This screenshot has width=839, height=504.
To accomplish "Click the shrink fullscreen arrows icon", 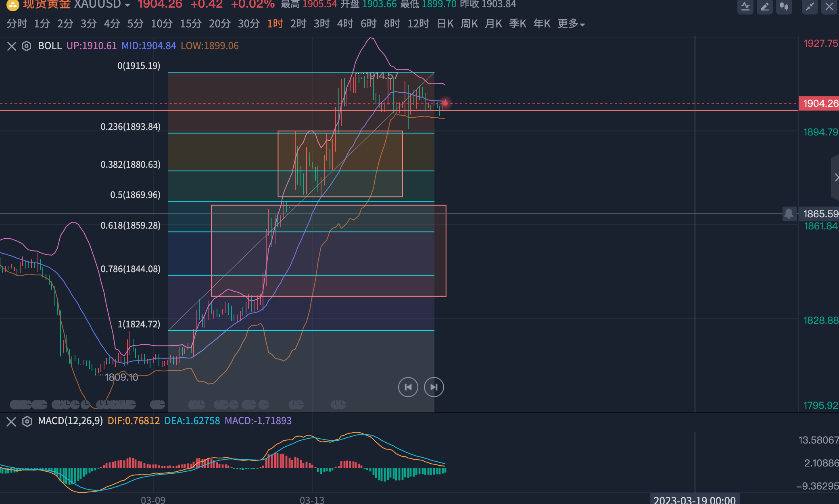I will click(x=810, y=6).
